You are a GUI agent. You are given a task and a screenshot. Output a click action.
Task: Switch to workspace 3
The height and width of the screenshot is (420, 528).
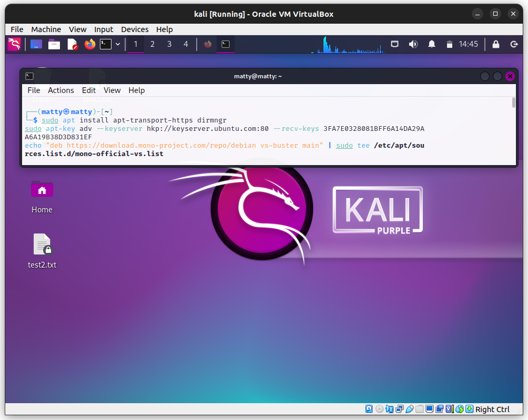(169, 44)
